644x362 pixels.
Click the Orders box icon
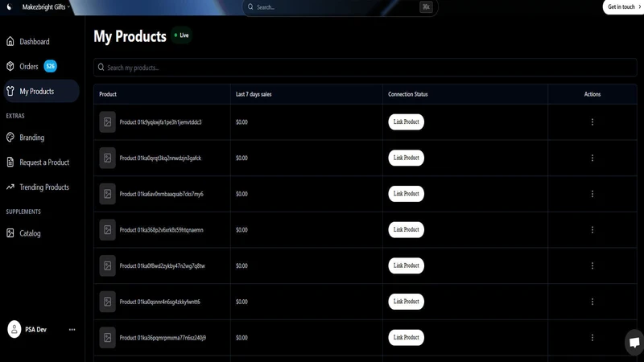[x=10, y=66]
